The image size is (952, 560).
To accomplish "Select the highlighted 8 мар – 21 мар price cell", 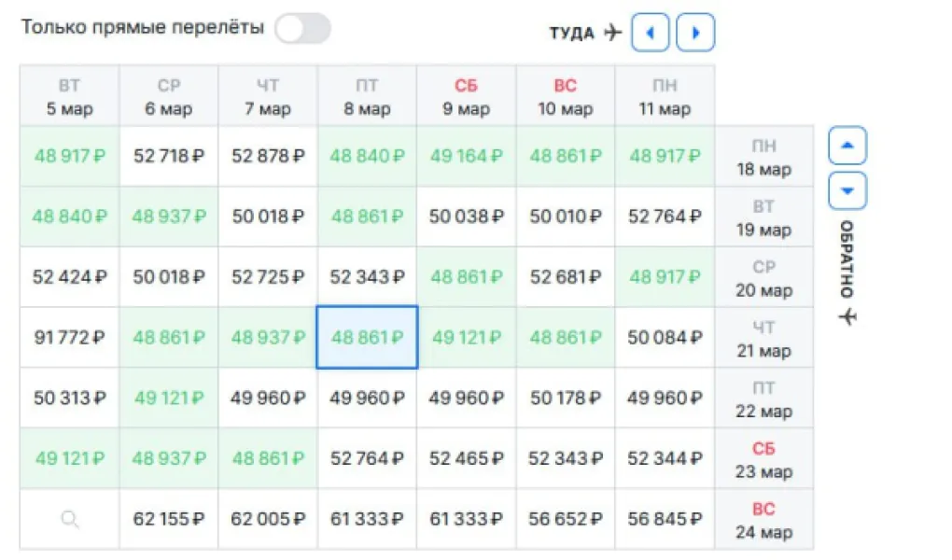I will [x=367, y=337].
